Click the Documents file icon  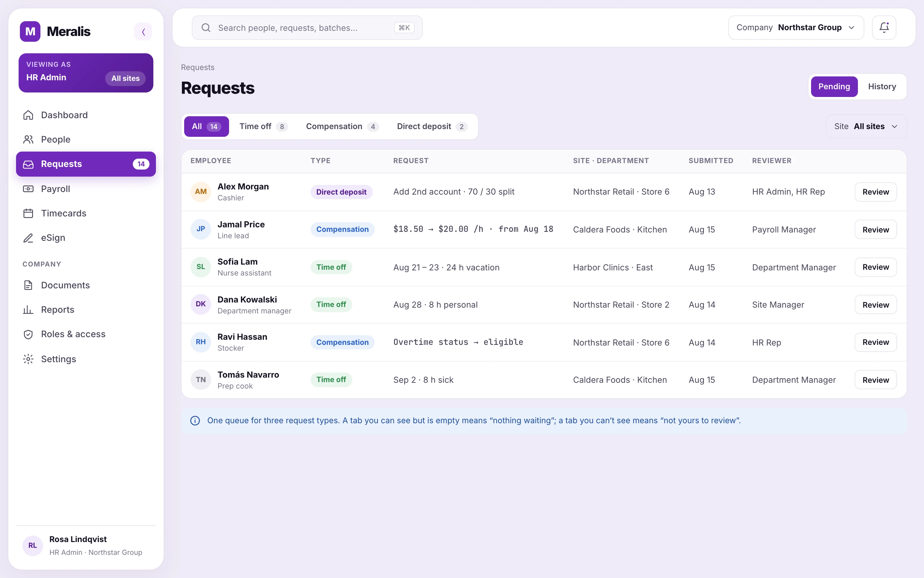[x=28, y=285]
